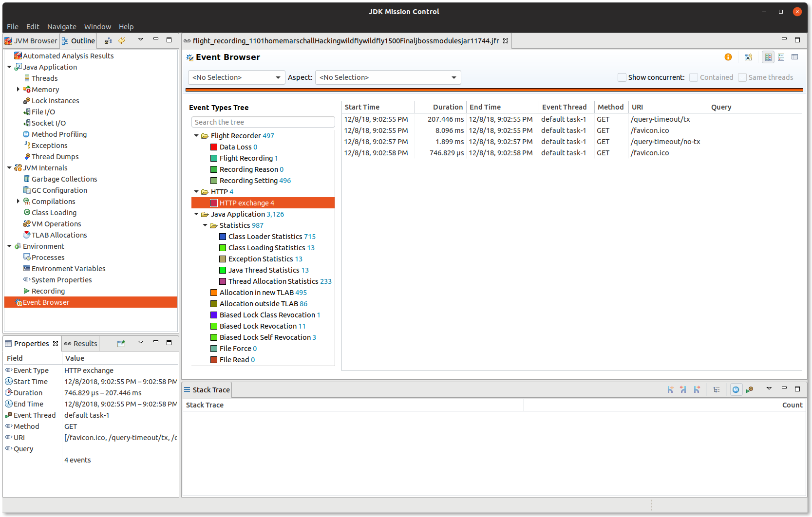The image size is (812, 517).
Task: Enable the Show concurrent checkbox
Action: tap(622, 77)
